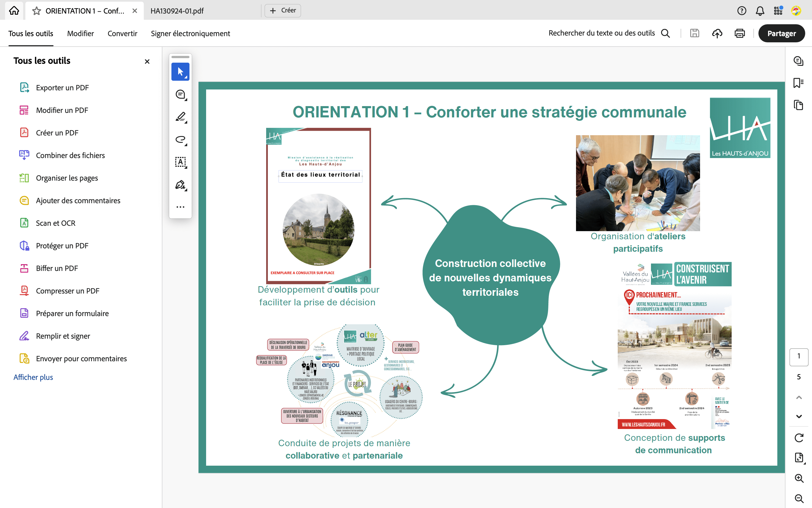This screenshot has width=812, height=508.
Task: Zoom in on the document
Action: (799, 478)
